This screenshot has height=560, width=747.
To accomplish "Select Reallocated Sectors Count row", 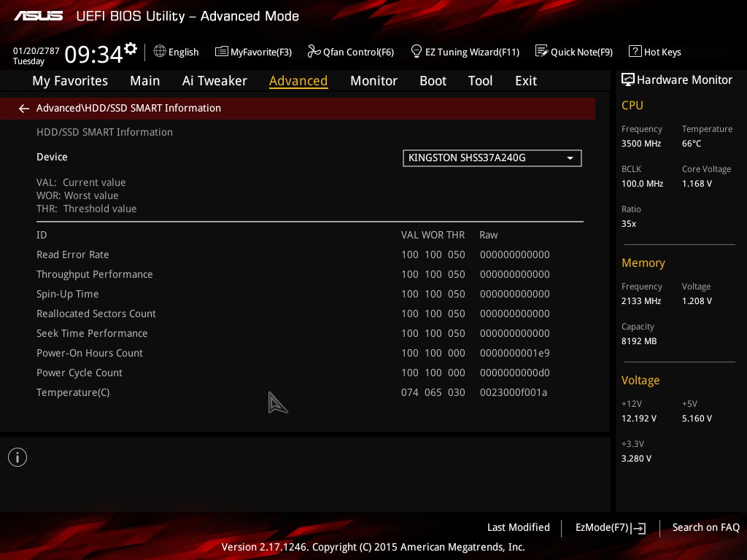I will (x=309, y=314).
